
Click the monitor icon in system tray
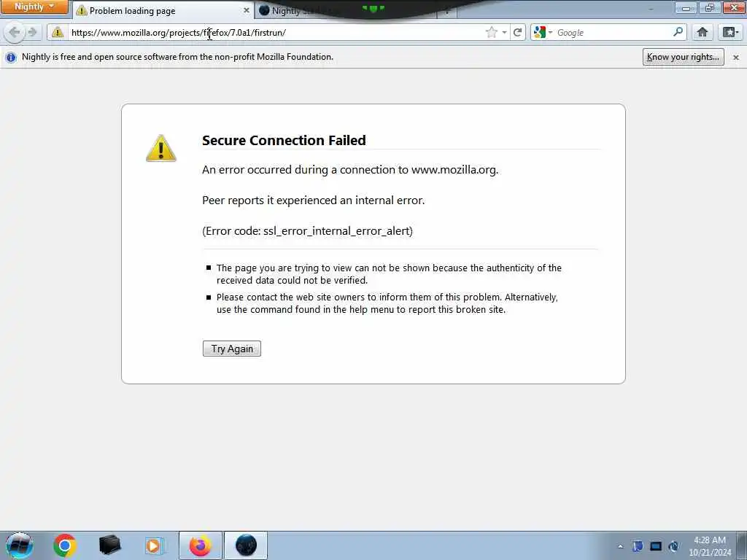point(656,546)
